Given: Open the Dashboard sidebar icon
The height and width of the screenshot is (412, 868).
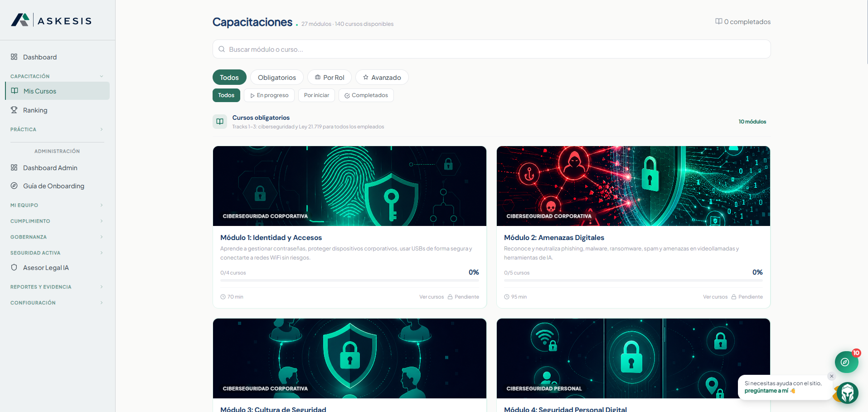Looking at the screenshot, I should coord(14,57).
